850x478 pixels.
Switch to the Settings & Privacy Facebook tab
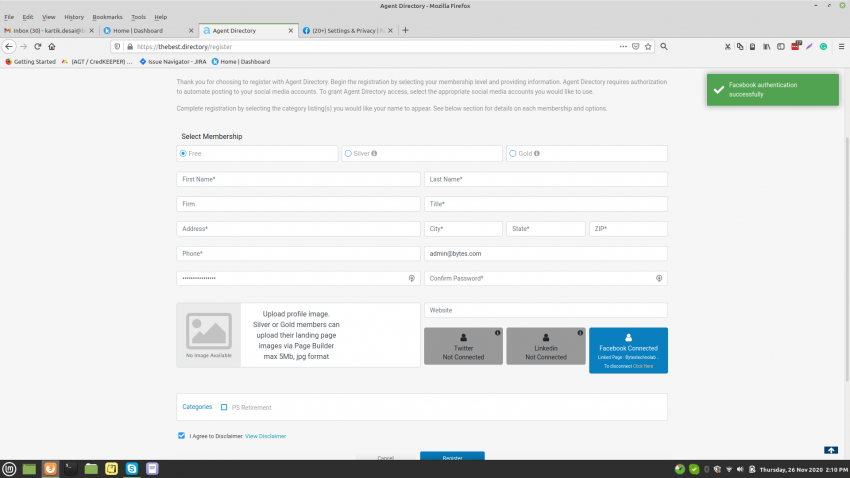(347, 30)
